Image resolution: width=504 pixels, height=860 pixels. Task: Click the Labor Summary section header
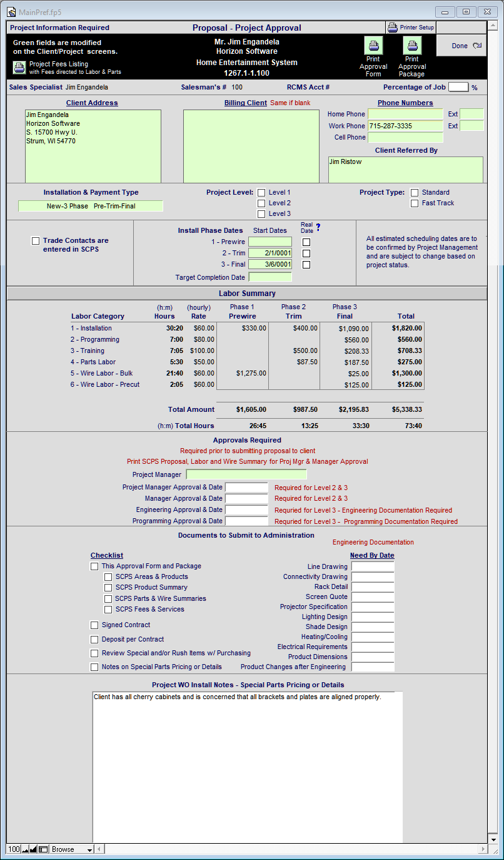click(x=247, y=294)
